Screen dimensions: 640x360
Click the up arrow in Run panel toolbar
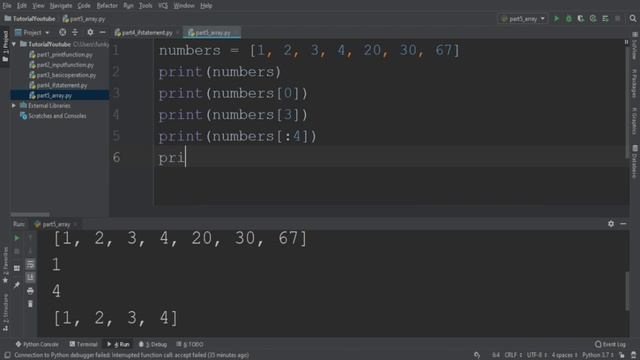click(x=30, y=238)
